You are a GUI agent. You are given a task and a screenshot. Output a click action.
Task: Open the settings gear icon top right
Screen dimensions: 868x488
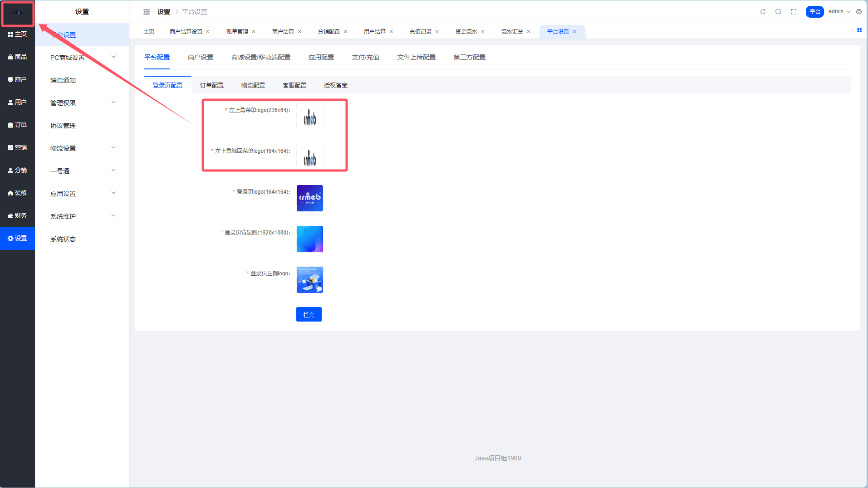click(x=859, y=12)
